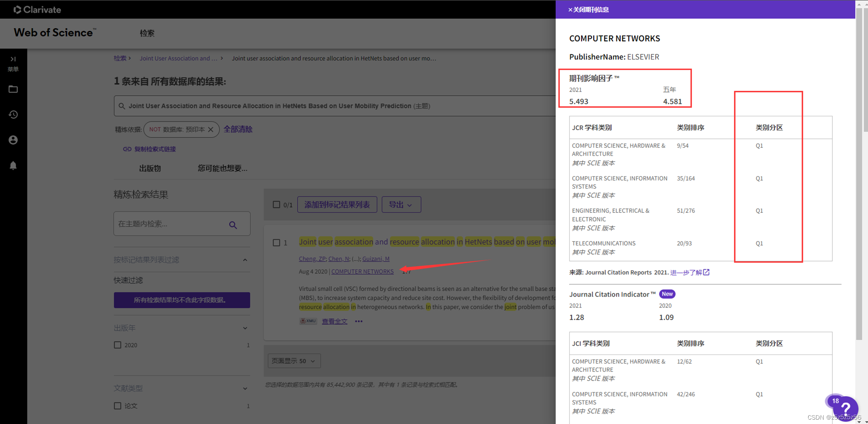
Task: Open author Guizani, M link
Action: point(376,259)
